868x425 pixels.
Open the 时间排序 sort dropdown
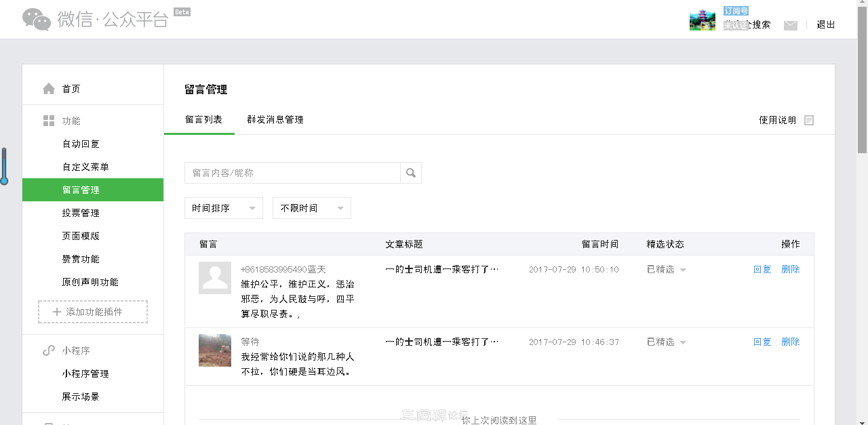[224, 208]
